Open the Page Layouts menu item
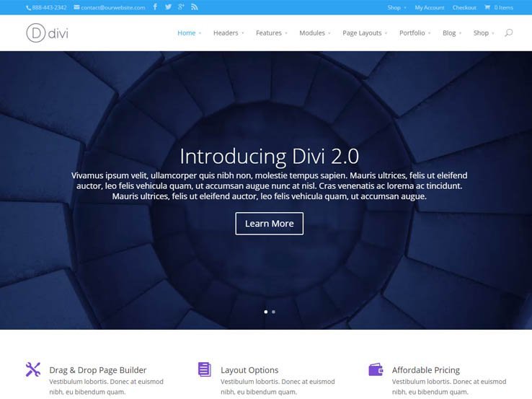Viewport: 532px width, 399px height. pyautogui.click(x=362, y=33)
